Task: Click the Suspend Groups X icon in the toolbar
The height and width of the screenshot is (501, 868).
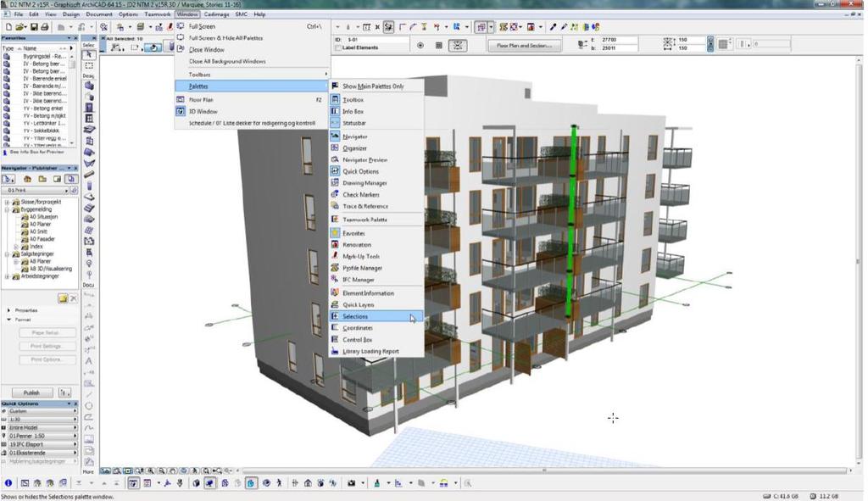Action: coord(377,26)
